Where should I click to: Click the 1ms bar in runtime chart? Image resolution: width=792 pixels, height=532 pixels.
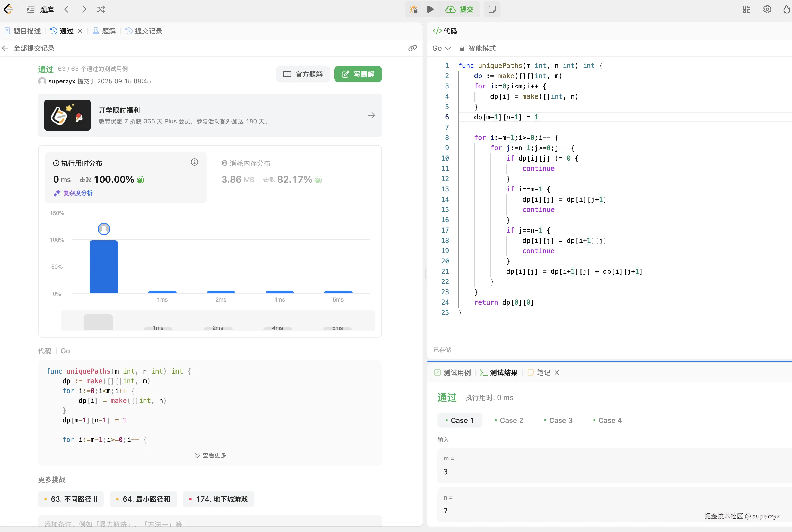click(162, 292)
